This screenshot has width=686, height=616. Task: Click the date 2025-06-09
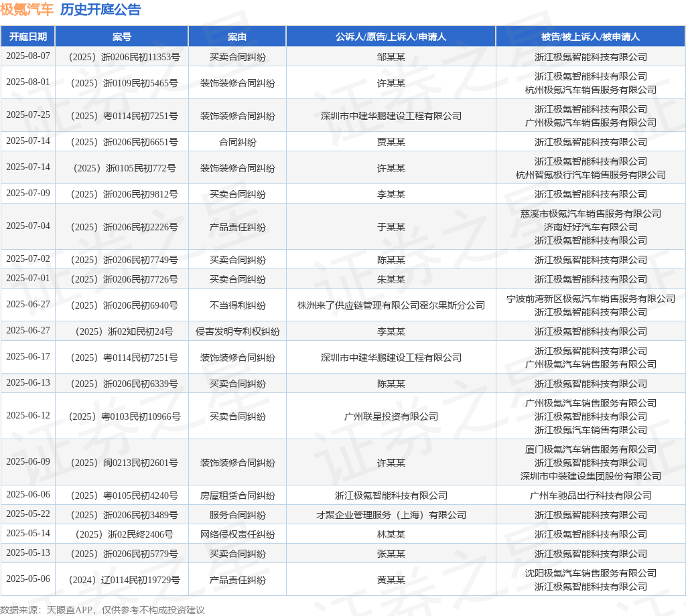28,462
